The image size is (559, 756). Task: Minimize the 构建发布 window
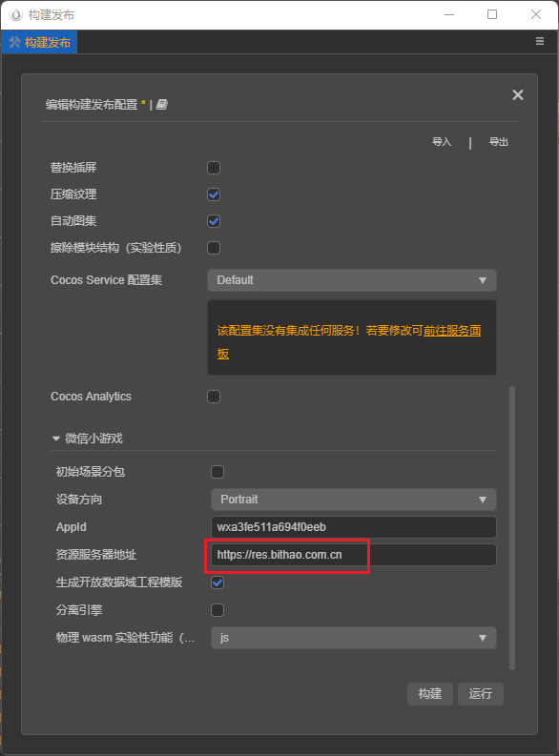click(449, 14)
